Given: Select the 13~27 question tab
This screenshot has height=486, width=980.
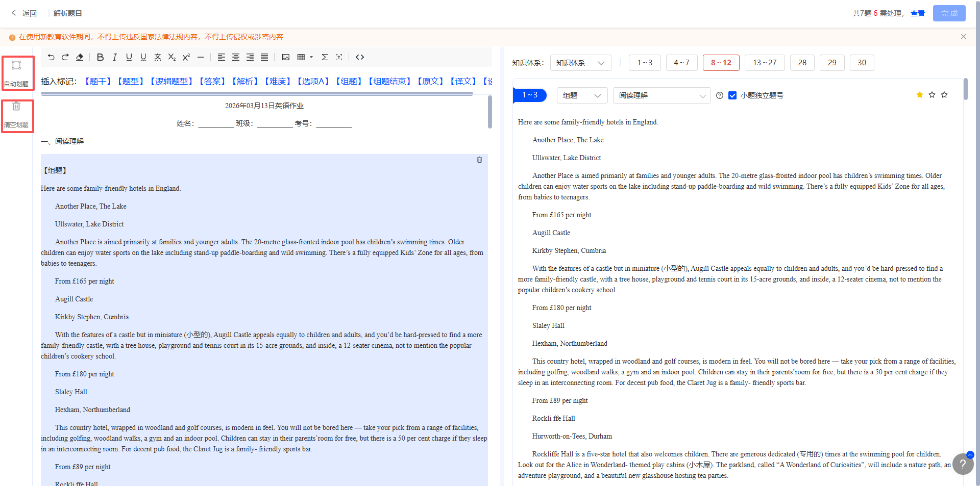Looking at the screenshot, I should [x=764, y=63].
